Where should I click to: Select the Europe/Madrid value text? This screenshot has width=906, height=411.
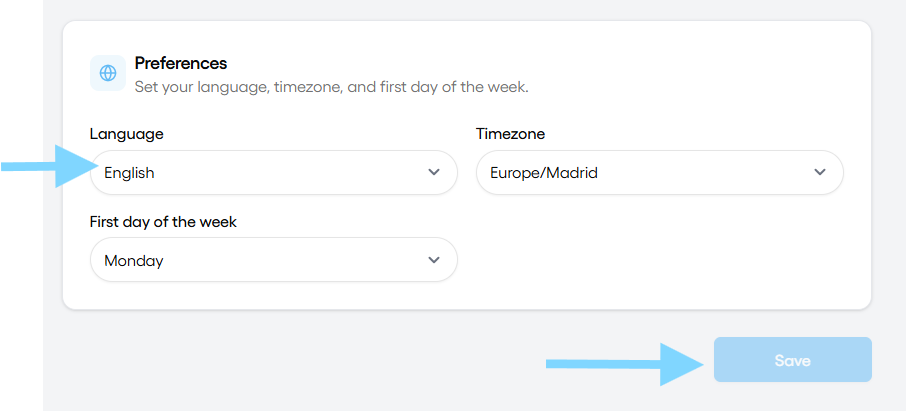click(544, 173)
